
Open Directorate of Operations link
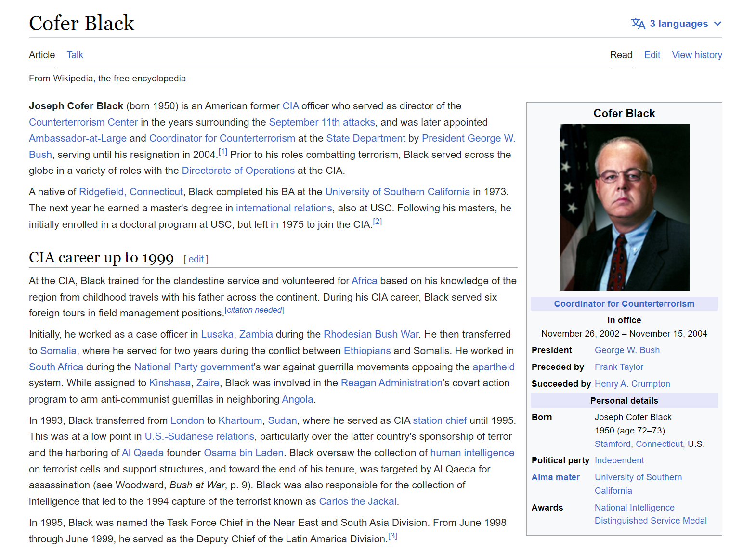(238, 171)
